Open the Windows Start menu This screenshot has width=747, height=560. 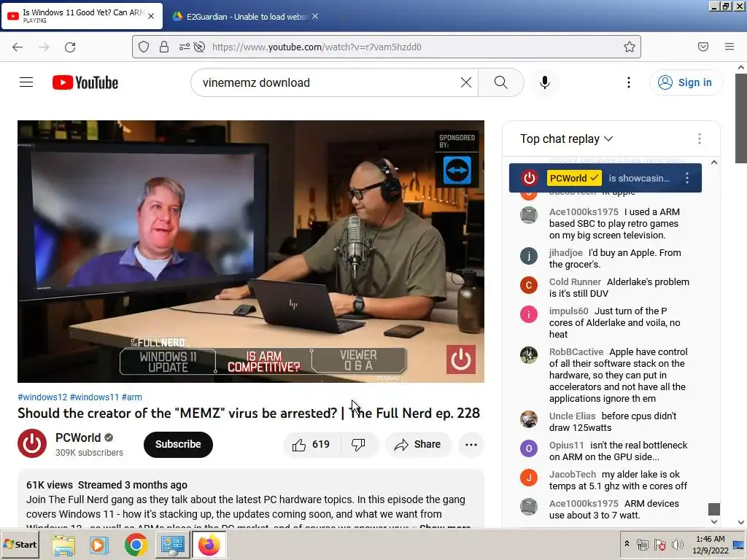[x=20, y=545]
